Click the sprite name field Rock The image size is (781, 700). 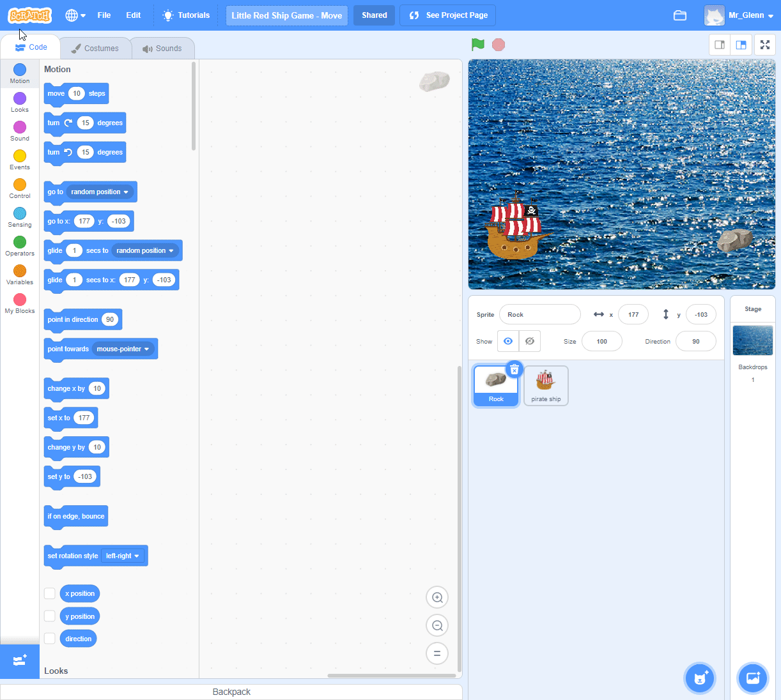click(540, 315)
